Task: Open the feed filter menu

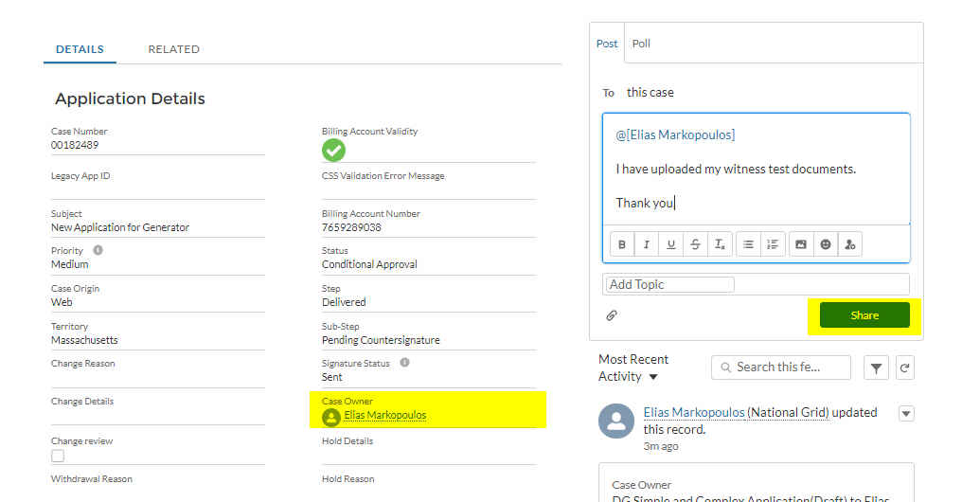Action: tap(877, 368)
